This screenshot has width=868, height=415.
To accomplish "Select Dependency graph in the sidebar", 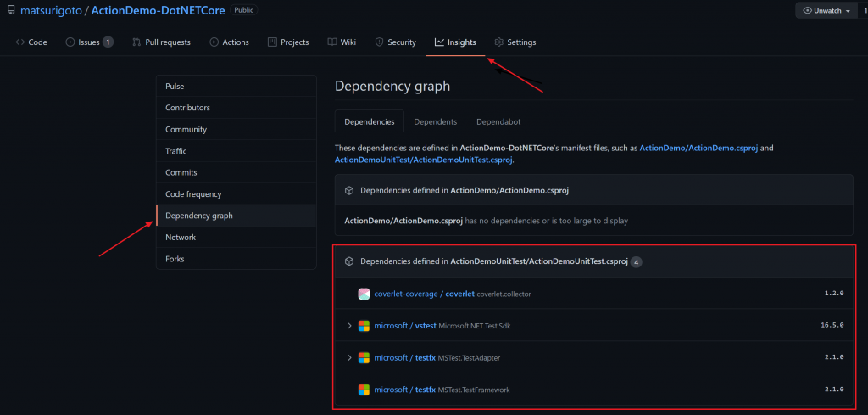I will 236,216.
